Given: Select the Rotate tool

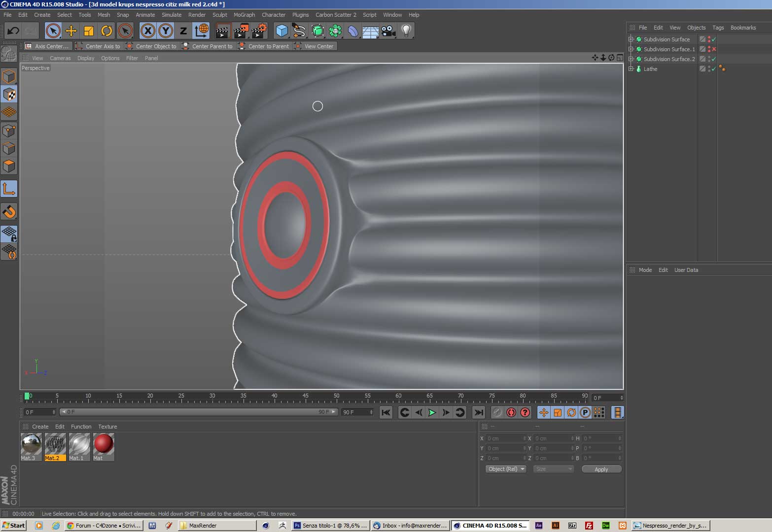Looking at the screenshot, I should 106,31.
